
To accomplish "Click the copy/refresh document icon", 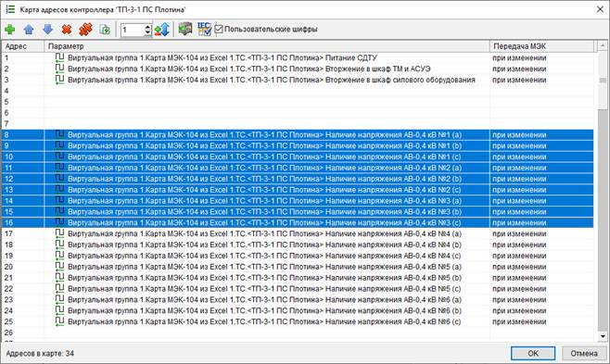I will pos(105,30).
